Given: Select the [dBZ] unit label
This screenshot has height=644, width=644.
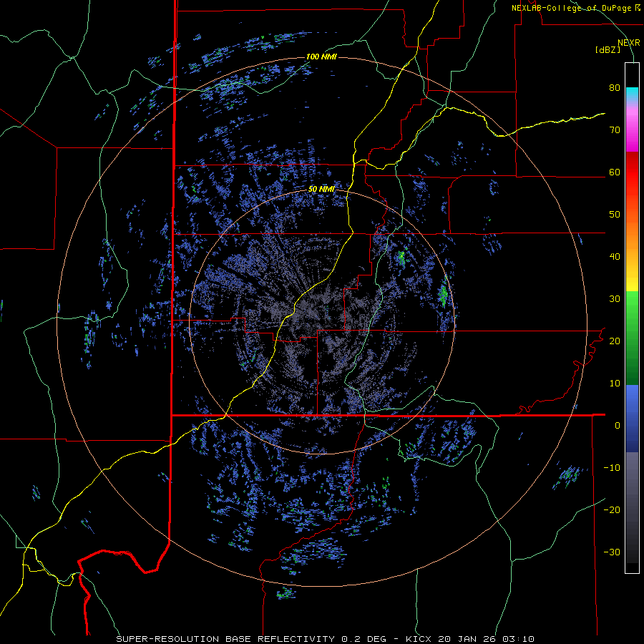Looking at the screenshot, I should pyautogui.click(x=608, y=50).
